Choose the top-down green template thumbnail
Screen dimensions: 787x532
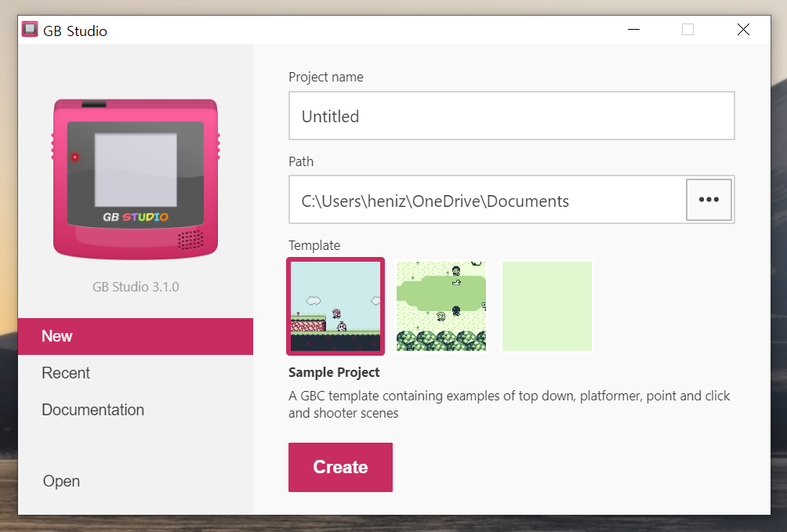click(441, 306)
